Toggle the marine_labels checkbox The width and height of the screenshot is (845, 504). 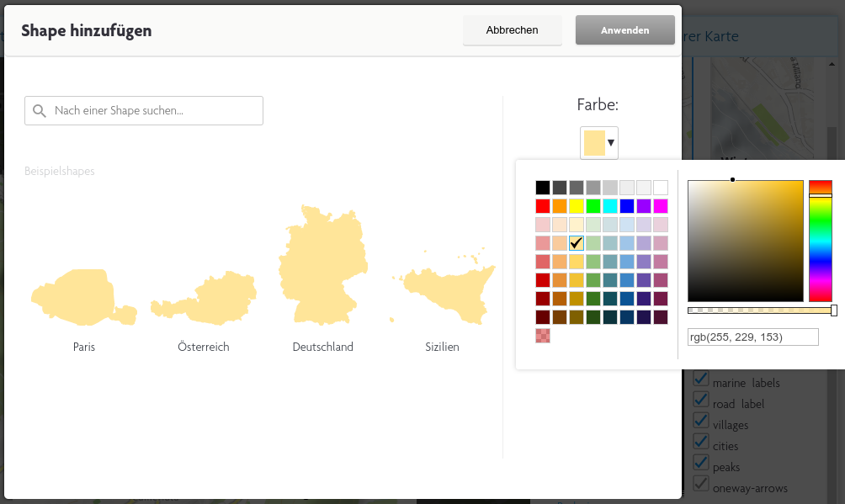(x=701, y=378)
